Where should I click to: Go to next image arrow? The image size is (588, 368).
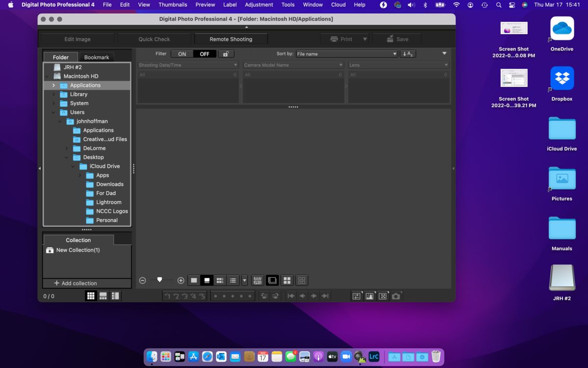click(x=314, y=296)
